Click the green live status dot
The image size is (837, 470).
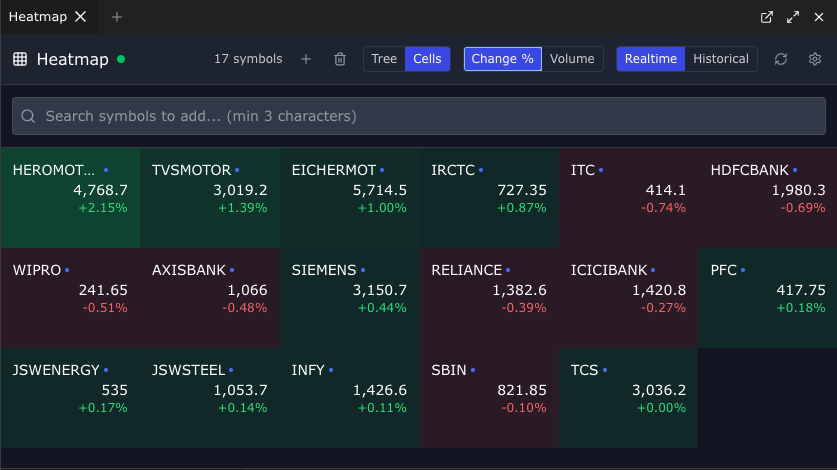121,59
